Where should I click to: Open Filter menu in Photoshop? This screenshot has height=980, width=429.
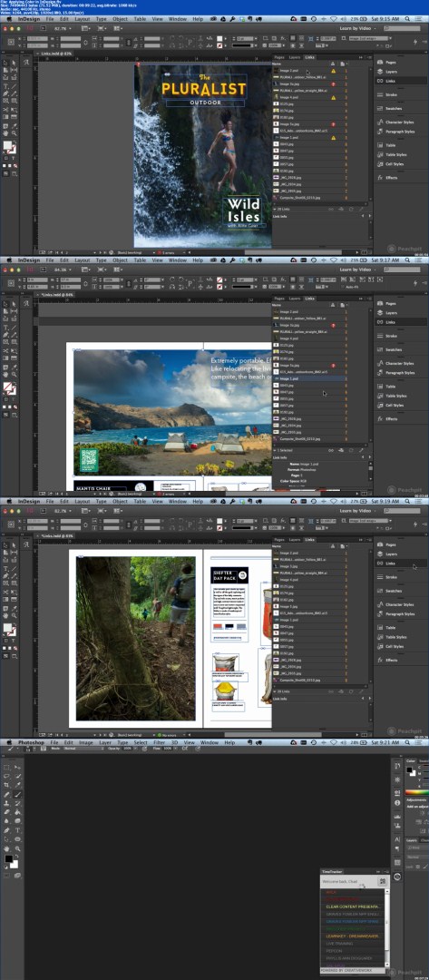(160, 742)
